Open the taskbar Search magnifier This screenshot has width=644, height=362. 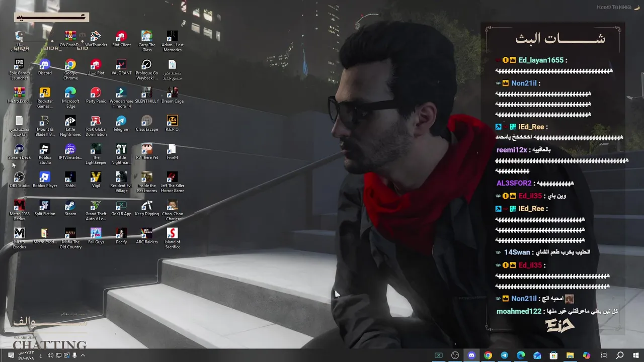620,355
